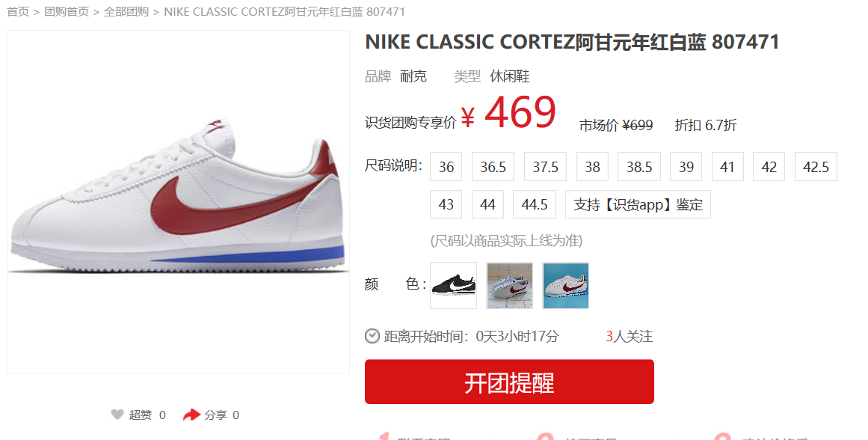This screenshot has height=440, width=868.
Task: Choose size 44.5
Action: point(535,204)
